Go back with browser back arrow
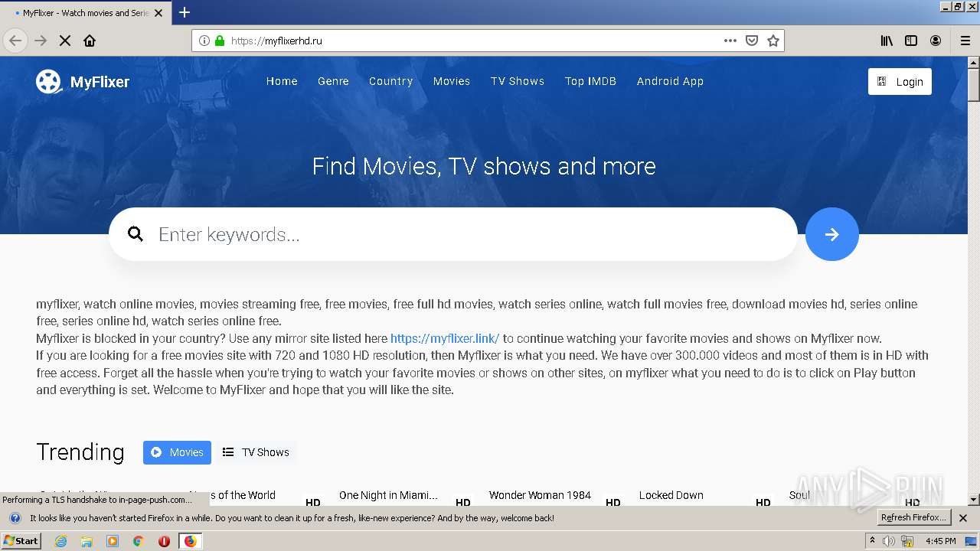 15,41
